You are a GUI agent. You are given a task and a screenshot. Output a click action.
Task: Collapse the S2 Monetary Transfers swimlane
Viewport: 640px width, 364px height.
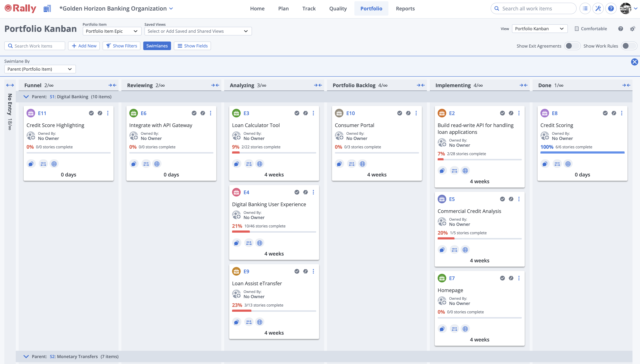tap(26, 356)
